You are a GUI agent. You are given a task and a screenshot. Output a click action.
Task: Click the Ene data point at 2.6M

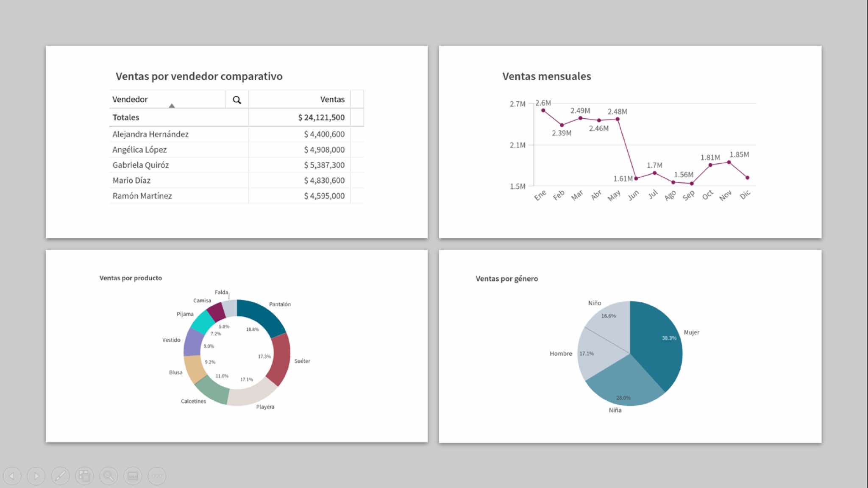click(543, 111)
